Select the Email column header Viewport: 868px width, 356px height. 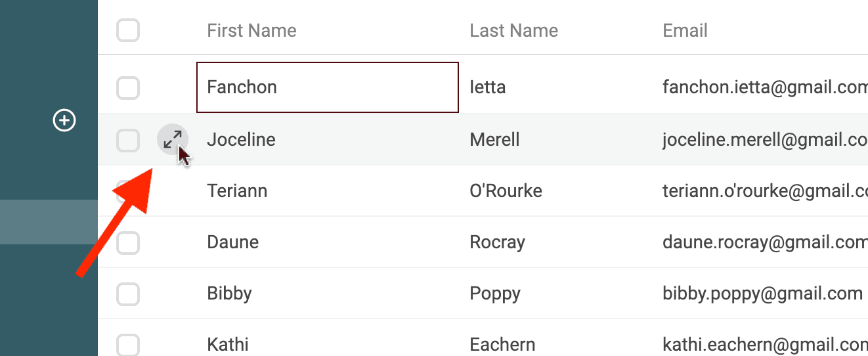[x=685, y=30]
